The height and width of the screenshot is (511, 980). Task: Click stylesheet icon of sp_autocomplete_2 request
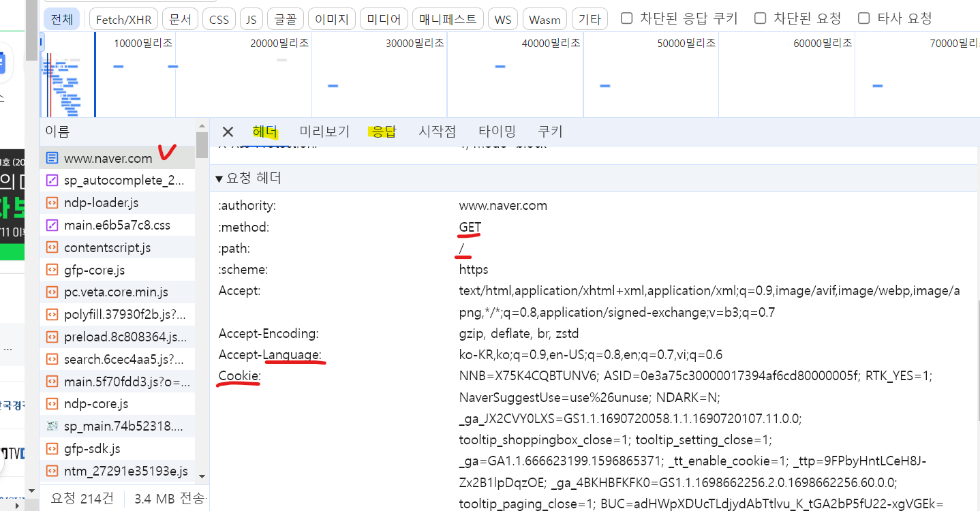tap(52, 181)
